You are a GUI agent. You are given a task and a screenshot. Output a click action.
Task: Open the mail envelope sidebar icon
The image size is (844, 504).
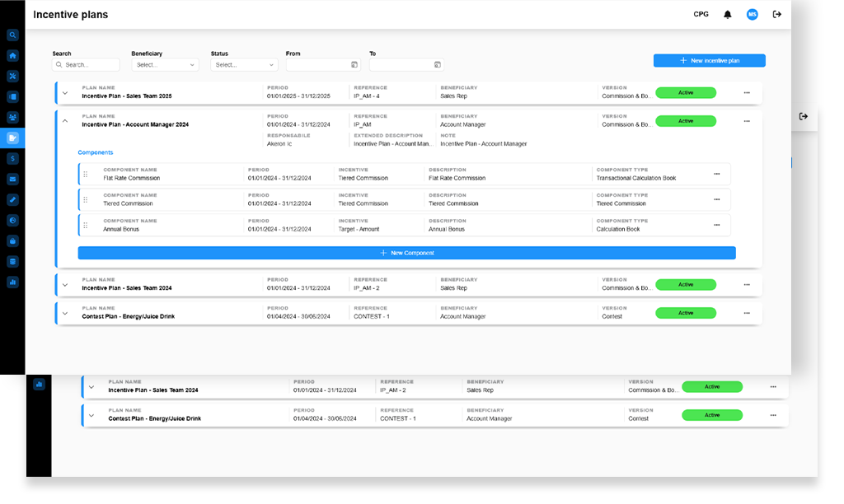[x=13, y=179]
